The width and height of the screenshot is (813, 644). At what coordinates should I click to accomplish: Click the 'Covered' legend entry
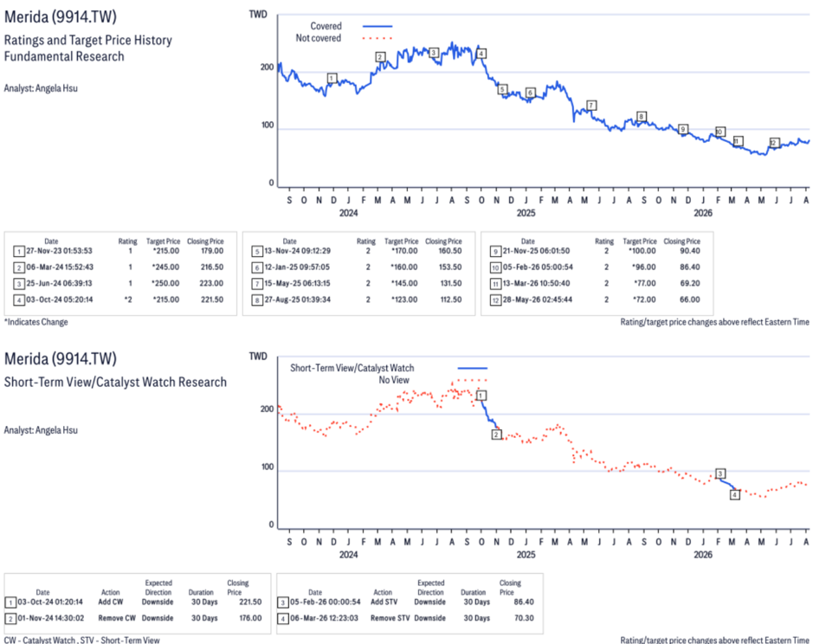tap(351, 26)
